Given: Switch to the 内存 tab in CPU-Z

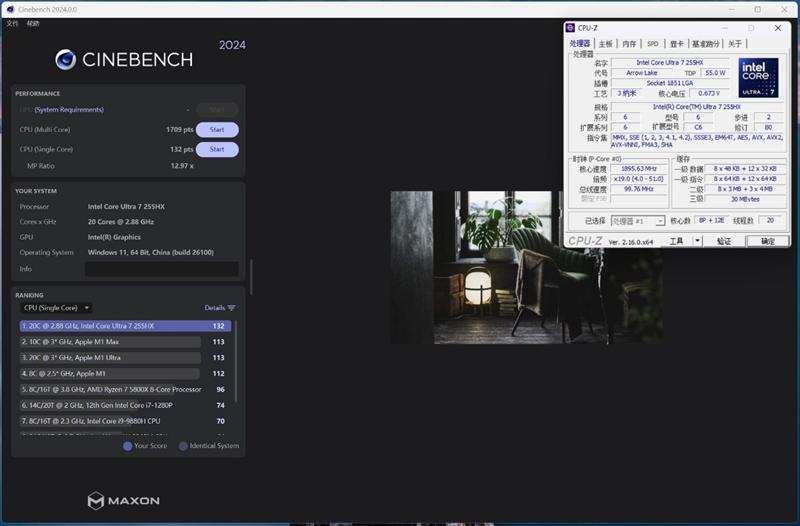Looking at the screenshot, I should pyautogui.click(x=628, y=44).
